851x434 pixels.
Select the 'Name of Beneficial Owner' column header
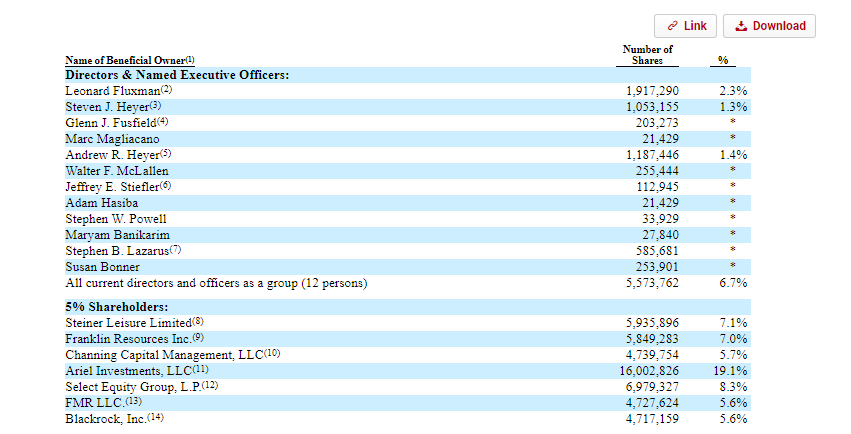pos(130,60)
